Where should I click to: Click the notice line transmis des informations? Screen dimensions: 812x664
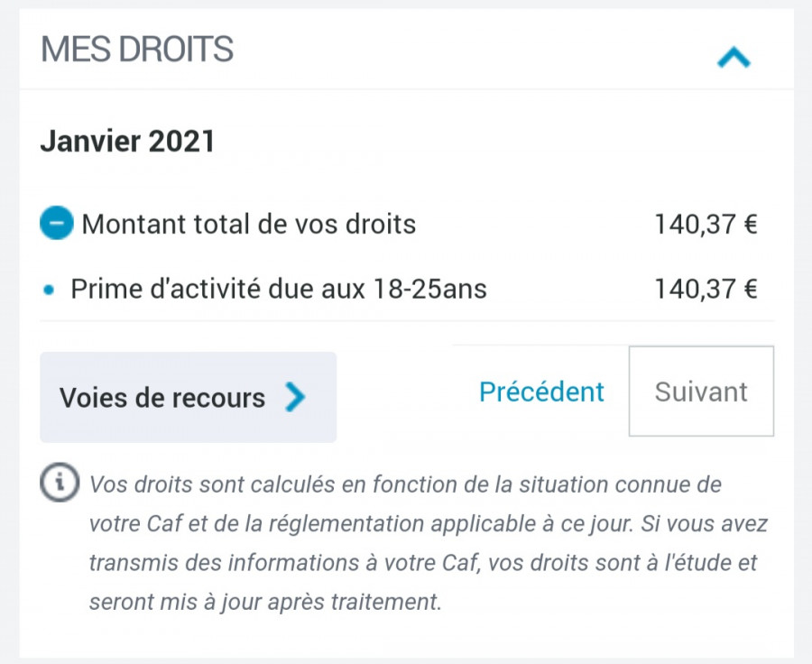tap(422, 562)
